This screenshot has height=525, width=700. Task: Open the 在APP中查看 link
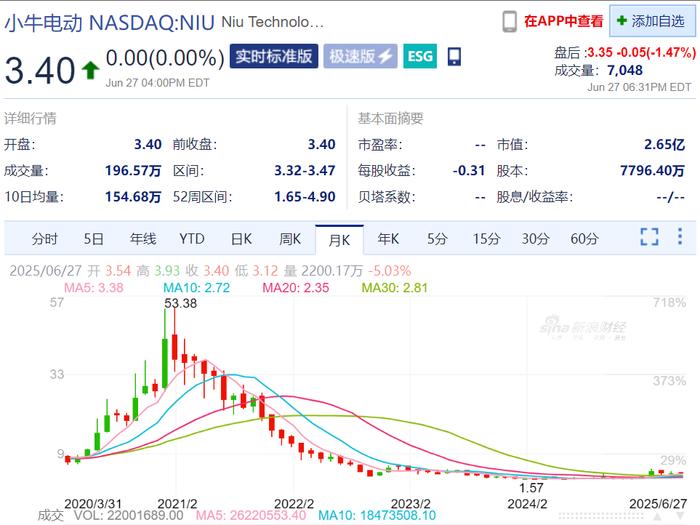point(563,21)
